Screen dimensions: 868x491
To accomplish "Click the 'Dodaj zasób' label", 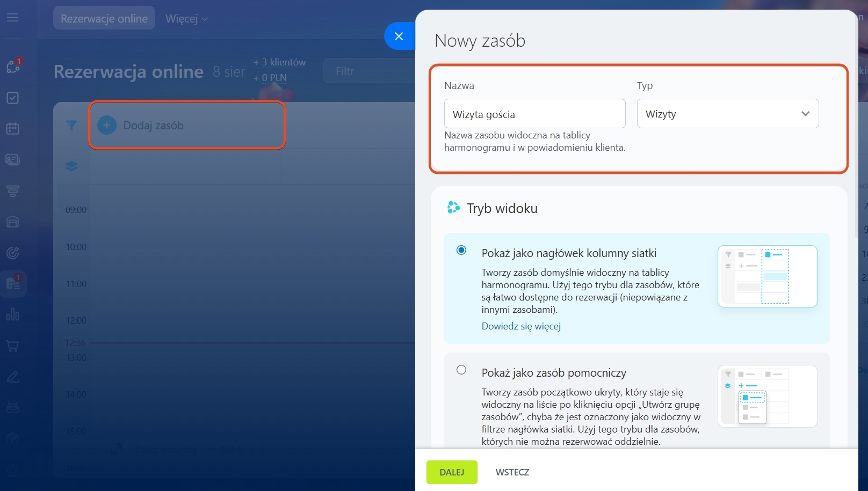I will (154, 126).
